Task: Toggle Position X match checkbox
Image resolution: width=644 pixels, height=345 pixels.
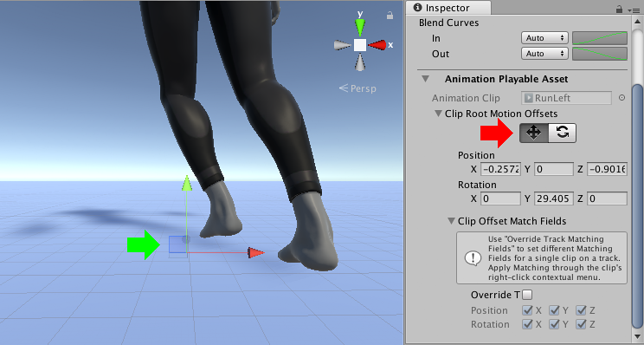Action: coord(527,310)
